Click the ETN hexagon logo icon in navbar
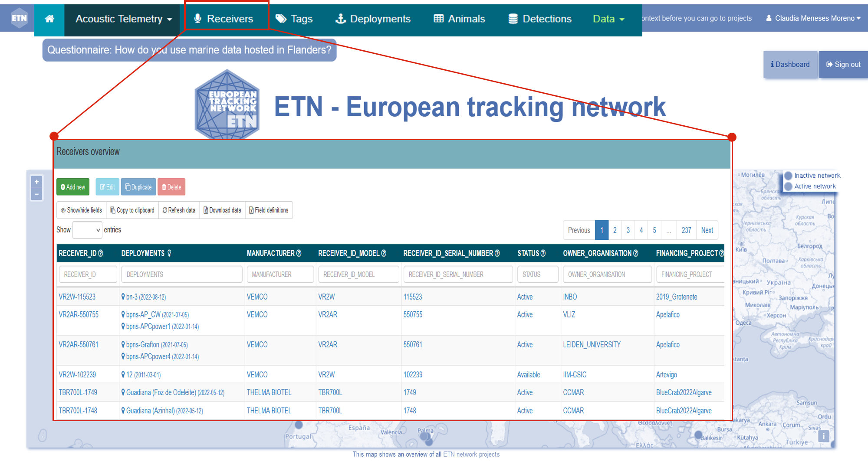The height and width of the screenshot is (464, 868). 19,18
